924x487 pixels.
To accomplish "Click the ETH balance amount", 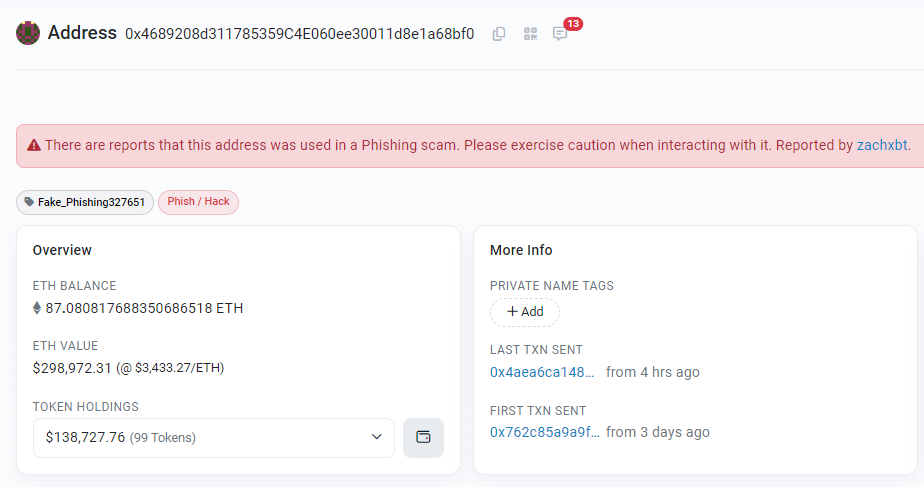I will point(143,308).
